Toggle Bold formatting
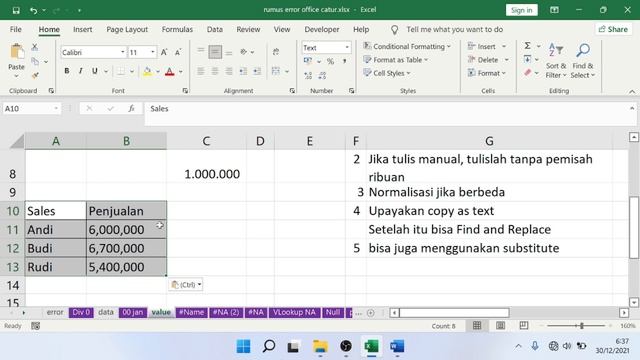This screenshot has height=360, width=640. tap(67, 71)
